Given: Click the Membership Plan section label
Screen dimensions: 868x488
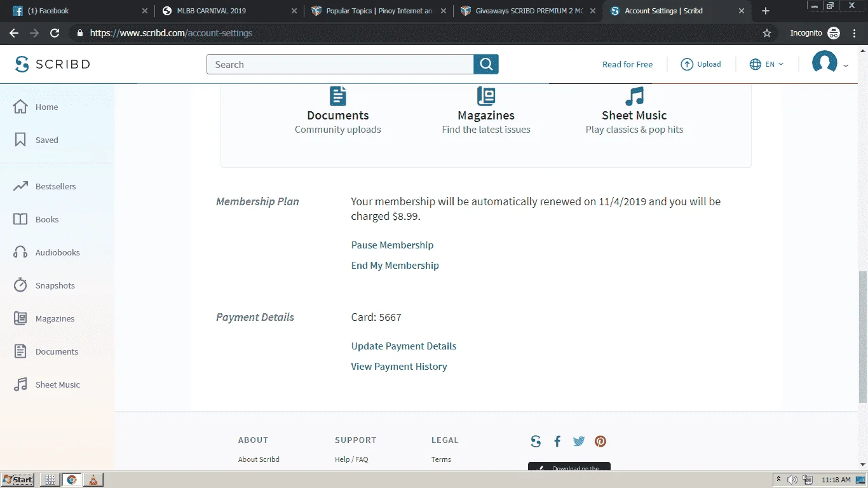Looking at the screenshot, I should pyautogui.click(x=257, y=201).
